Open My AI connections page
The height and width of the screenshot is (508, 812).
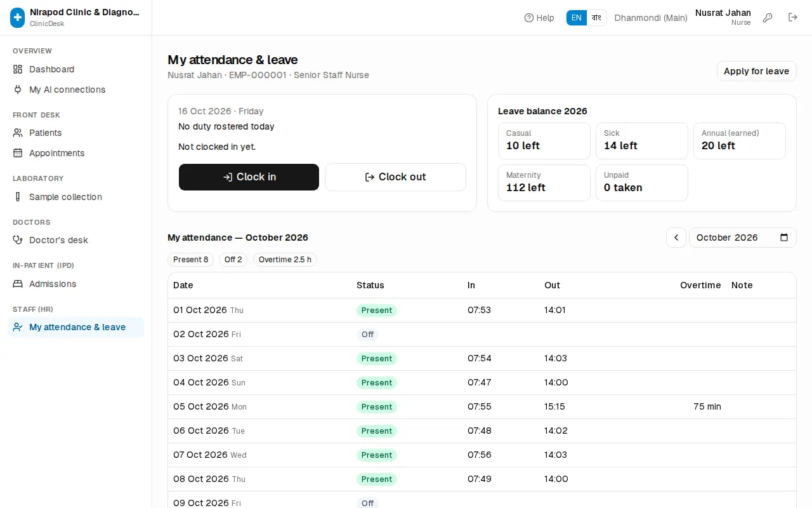tap(76, 90)
